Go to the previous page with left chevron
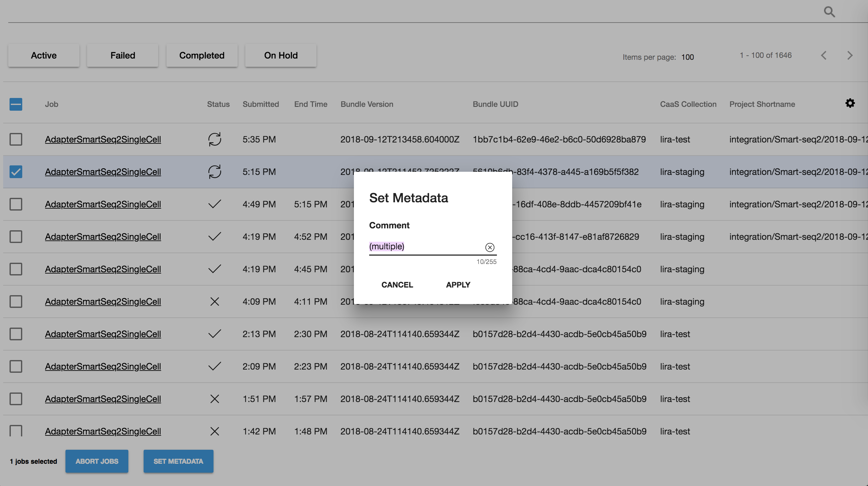 pyautogui.click(x=824, y=55)
